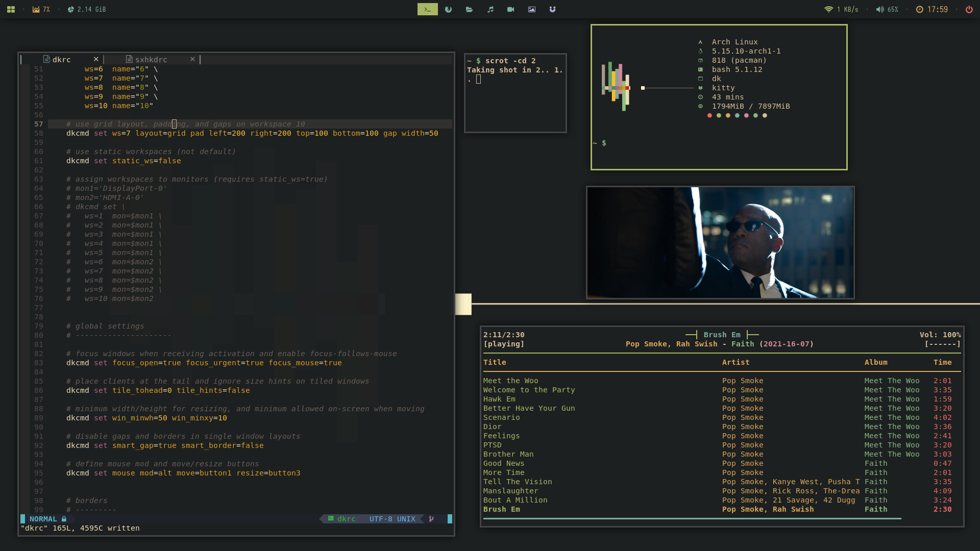980x551 pixels.
Task: Click the package icon beside 818 (pacman)
Action: tap(700, 60)
